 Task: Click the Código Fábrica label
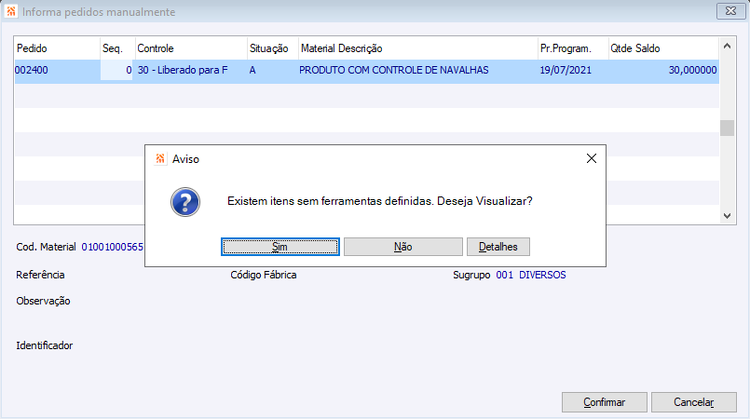[264, 275]
